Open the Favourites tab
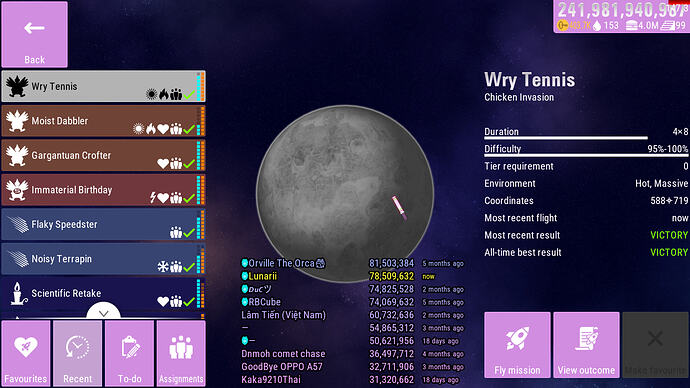Screen dimensions: 690x388 pyautogui.click(x=26, y=353)
